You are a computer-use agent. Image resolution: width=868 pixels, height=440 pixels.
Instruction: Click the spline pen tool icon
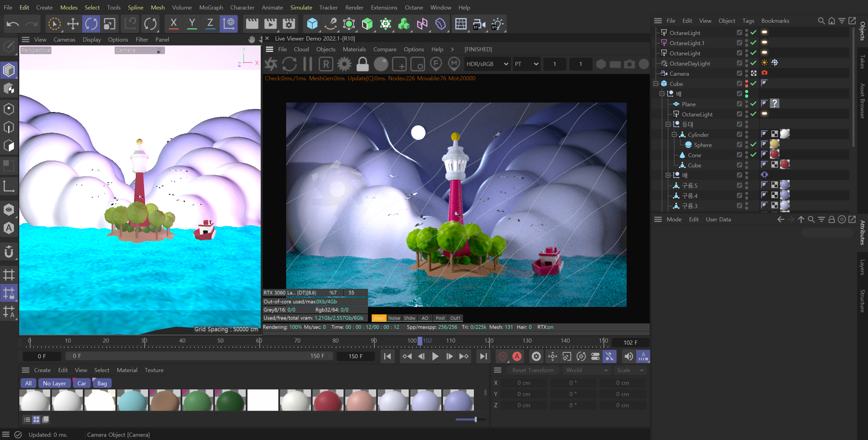330,24
